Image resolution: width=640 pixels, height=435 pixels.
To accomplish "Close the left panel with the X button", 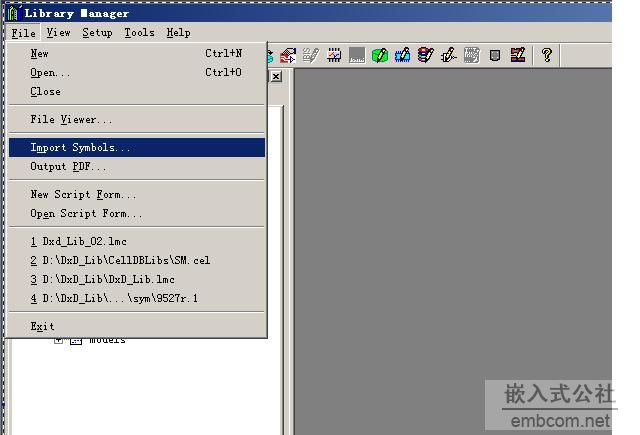I will [x=276, y=77].
